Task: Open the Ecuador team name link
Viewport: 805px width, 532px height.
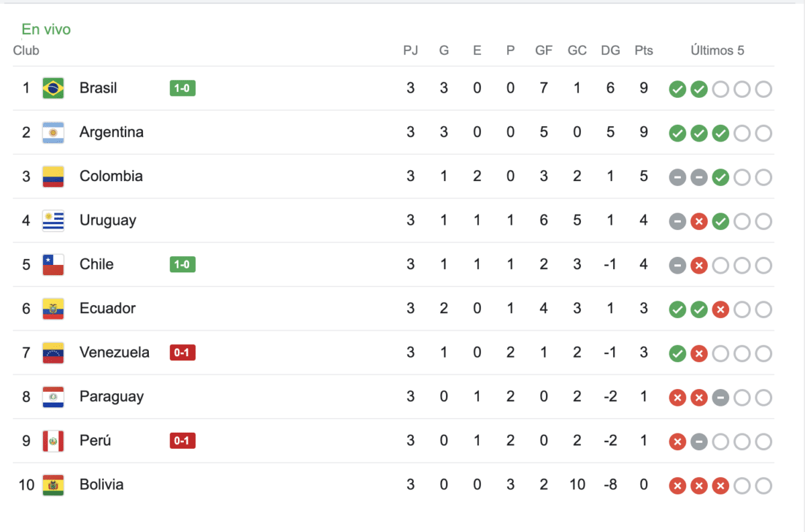Action: 107,309
